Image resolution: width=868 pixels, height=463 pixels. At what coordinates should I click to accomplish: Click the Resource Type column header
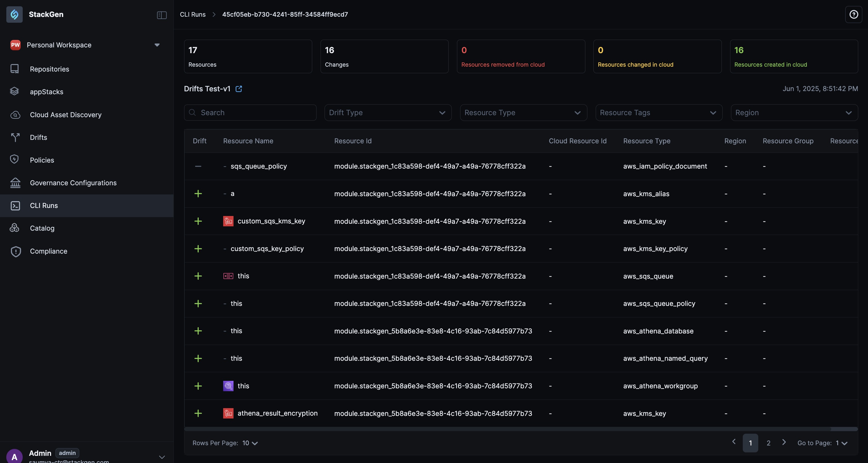647,141
